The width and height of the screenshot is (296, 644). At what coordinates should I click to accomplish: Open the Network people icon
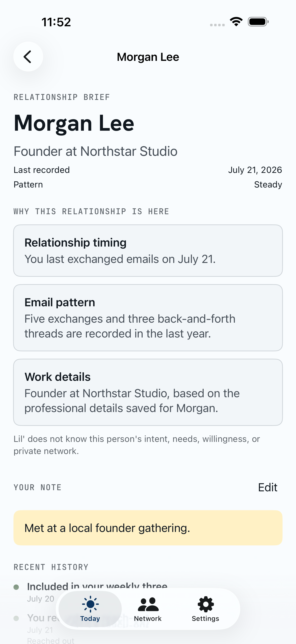pos(148,604)
